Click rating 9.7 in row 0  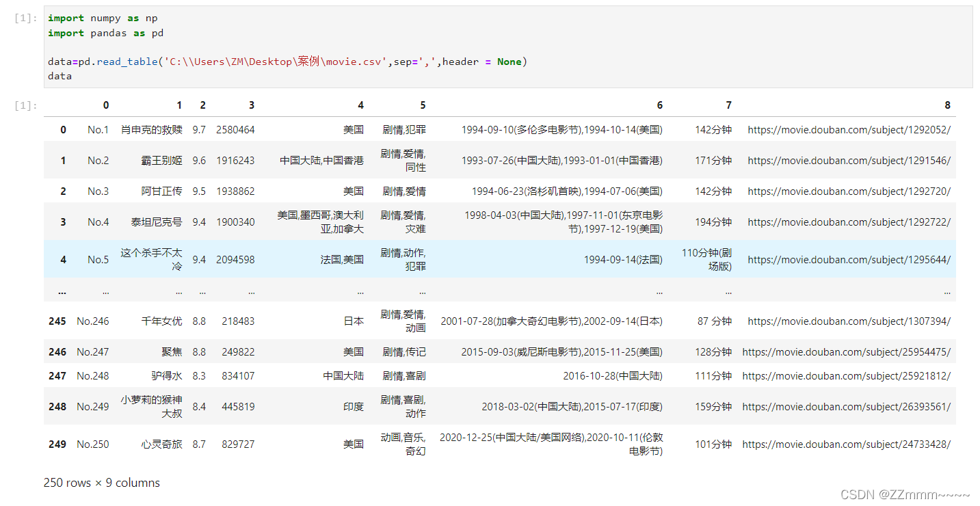199,129
